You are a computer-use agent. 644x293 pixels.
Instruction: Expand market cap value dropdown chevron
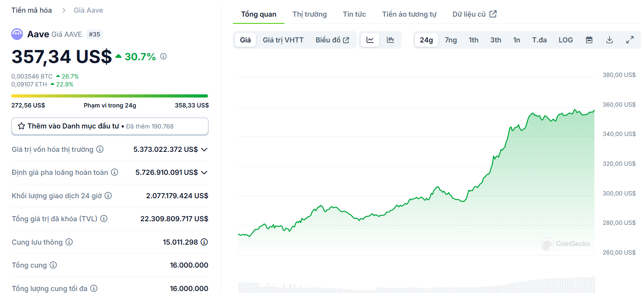point(204,149)
